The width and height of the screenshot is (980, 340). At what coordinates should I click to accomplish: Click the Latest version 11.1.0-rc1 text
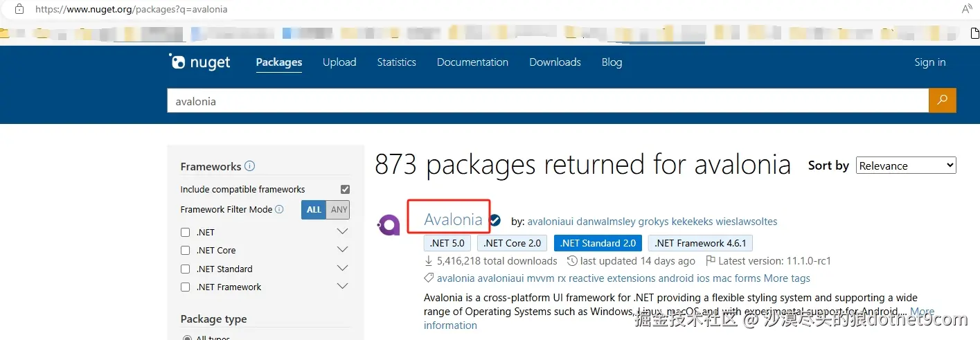tap(774, 261)
